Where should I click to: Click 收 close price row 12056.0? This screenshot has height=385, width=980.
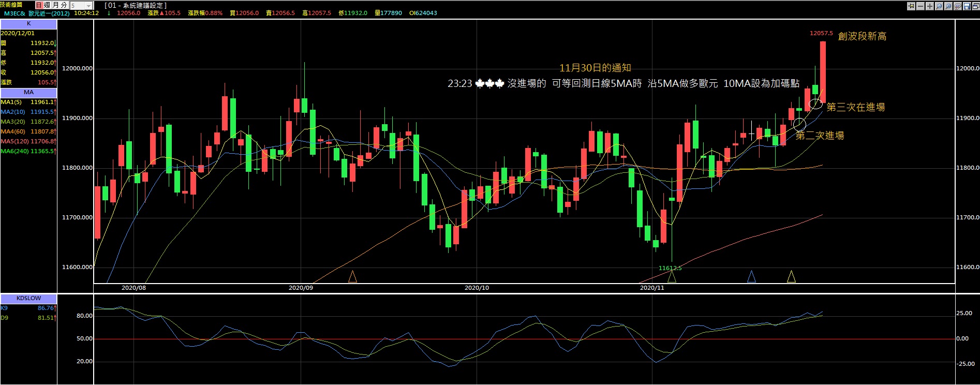click(x=28, y=72)
